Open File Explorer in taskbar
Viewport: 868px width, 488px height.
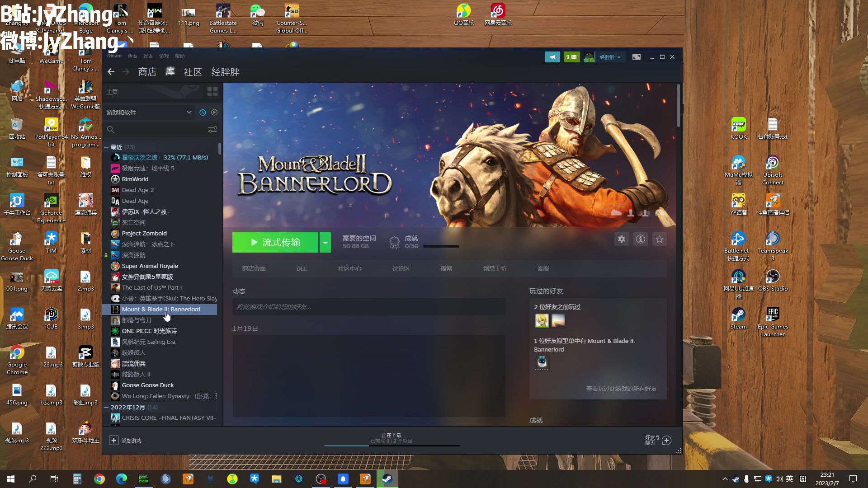click(x=277, y=479)
